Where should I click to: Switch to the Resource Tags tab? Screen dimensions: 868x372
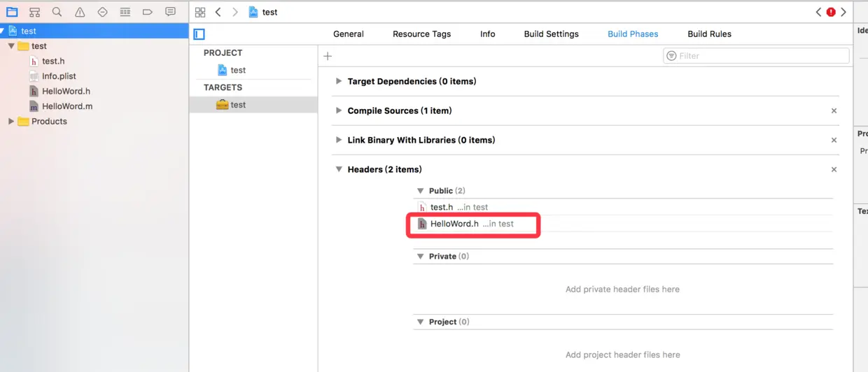tap(421, 34)
